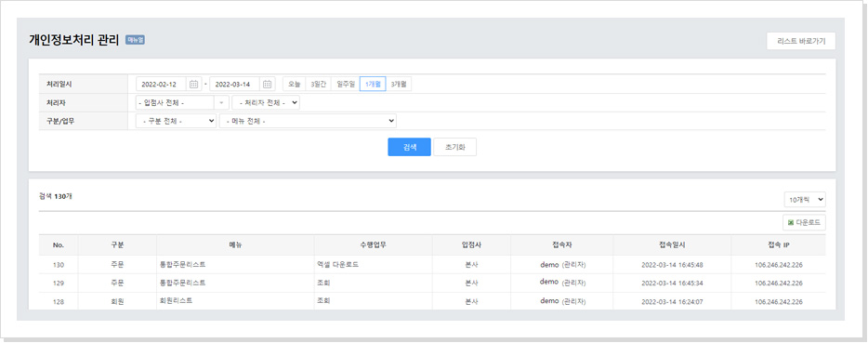Click the 검색 130개 result count
This screenshot has height=343, width=868.
56,197
